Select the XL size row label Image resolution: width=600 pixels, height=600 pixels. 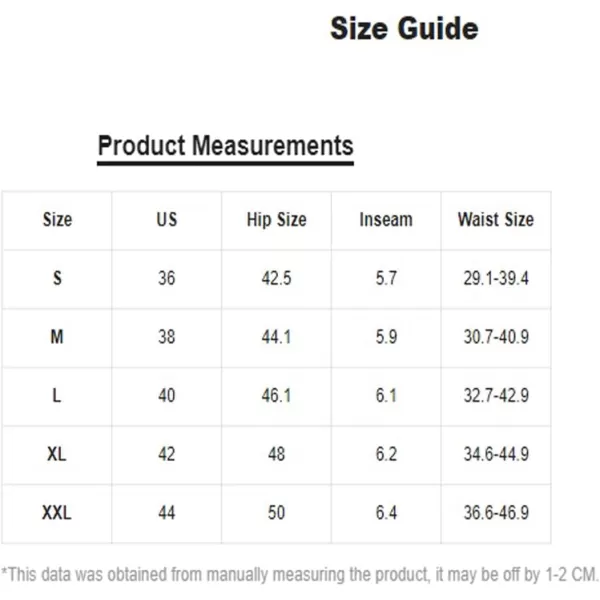coord(57,454)
